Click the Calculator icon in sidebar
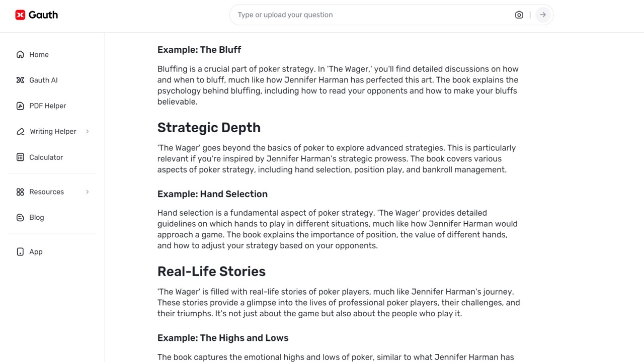Screen dimensions: 644x362 point(20,157)
